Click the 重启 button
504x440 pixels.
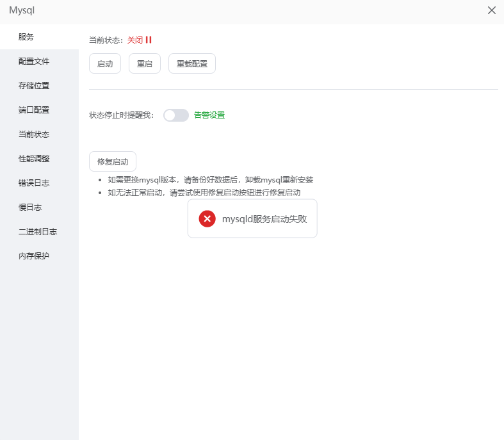145,63
